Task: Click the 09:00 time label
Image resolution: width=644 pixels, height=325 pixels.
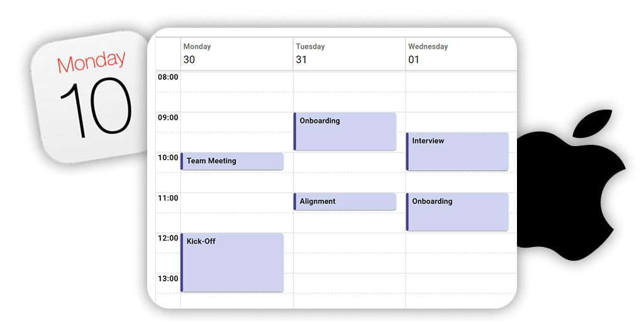Action: coord(168,118)
